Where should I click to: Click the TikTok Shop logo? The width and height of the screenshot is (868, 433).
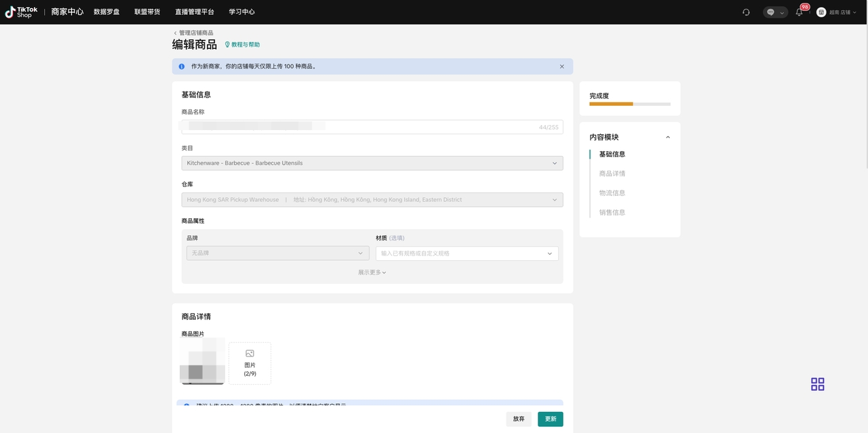[22, 12]
